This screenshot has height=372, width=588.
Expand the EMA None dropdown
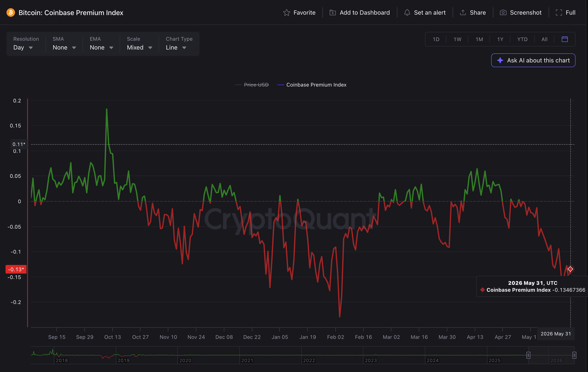(102, 47)
